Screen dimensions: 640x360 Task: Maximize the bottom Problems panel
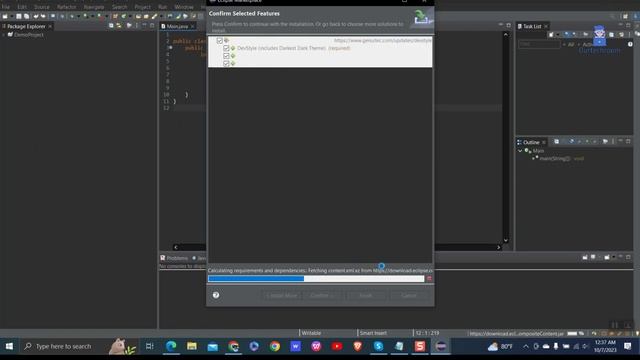pyautogui.click(x=628, y=257)
